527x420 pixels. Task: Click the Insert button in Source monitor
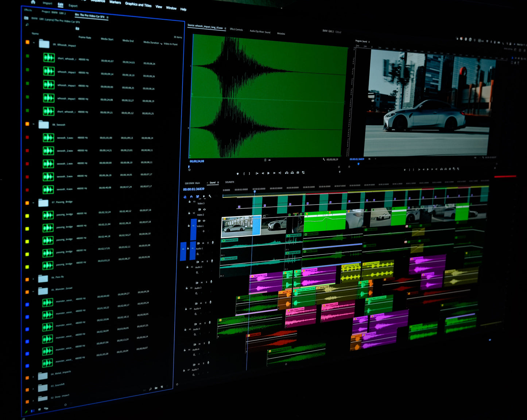(x=287, y=173)
